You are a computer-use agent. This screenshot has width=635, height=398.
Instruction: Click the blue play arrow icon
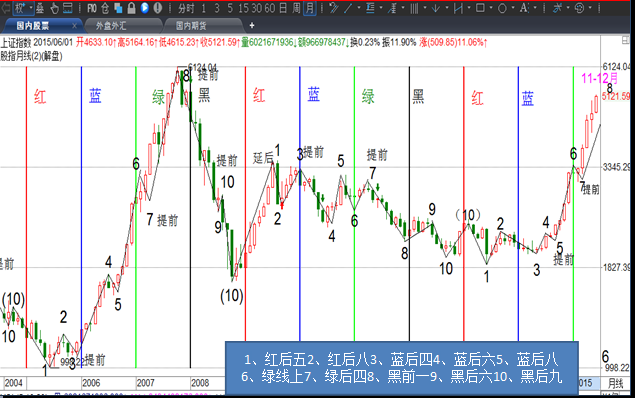click(145, 8)
